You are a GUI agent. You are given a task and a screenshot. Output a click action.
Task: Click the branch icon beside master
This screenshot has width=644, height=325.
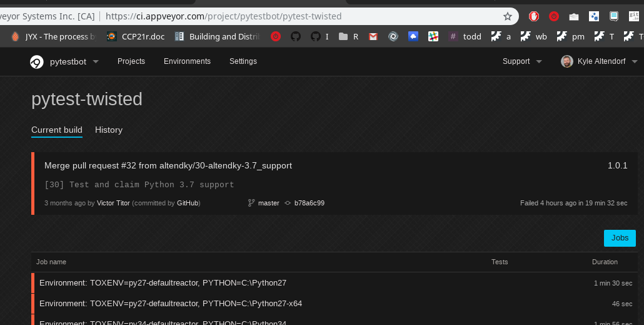click(x=251, y=203)
